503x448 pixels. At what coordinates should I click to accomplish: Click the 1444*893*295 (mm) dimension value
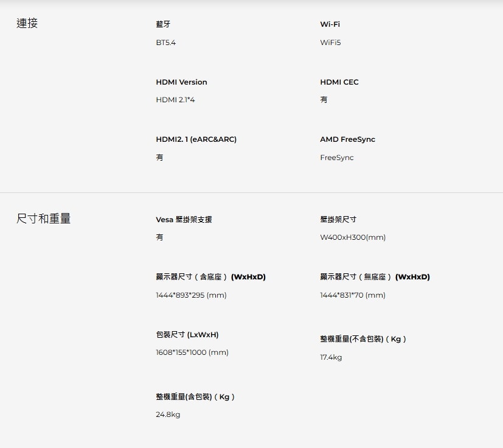click(191, 295)
